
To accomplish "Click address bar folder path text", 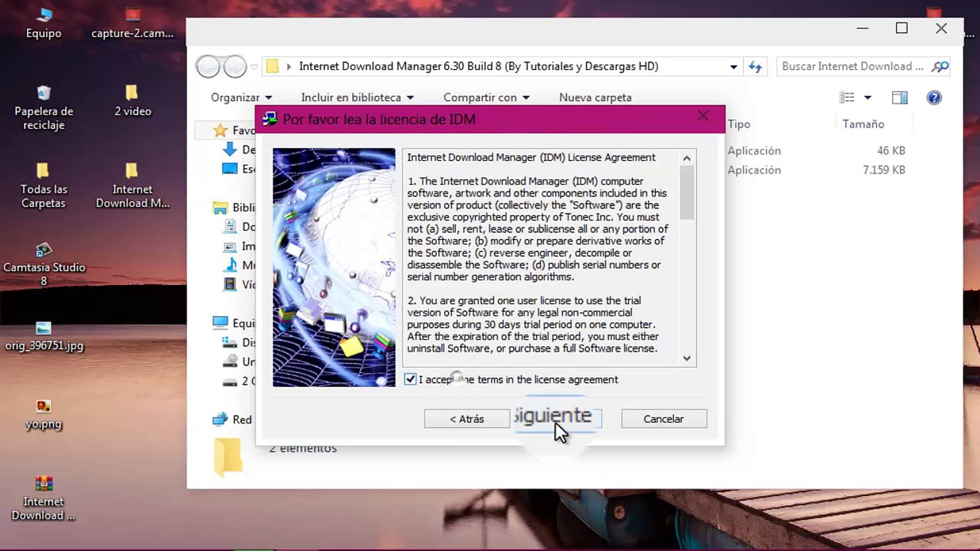I will tap(479, 66).
